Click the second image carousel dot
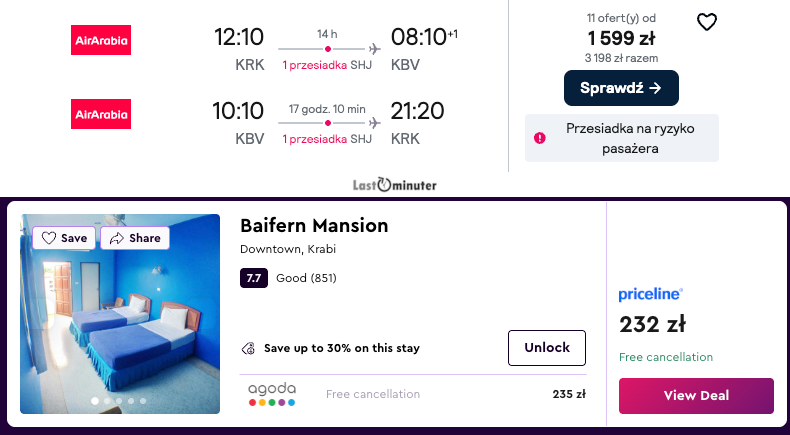Viewport: 790px width, 435px height. [x=108, y=401]
